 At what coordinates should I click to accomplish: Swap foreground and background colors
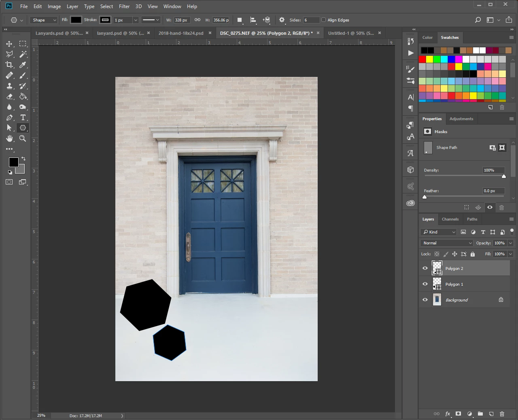(x=23, y=159)
